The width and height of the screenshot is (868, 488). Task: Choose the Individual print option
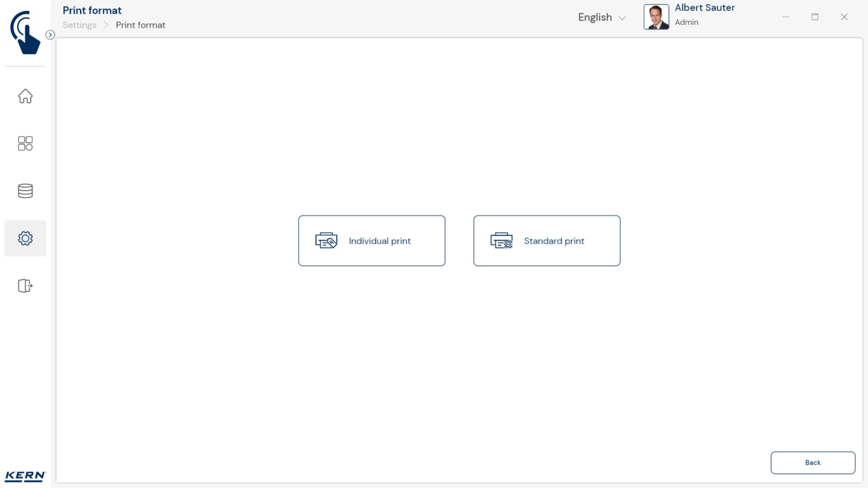click(372, 241)
